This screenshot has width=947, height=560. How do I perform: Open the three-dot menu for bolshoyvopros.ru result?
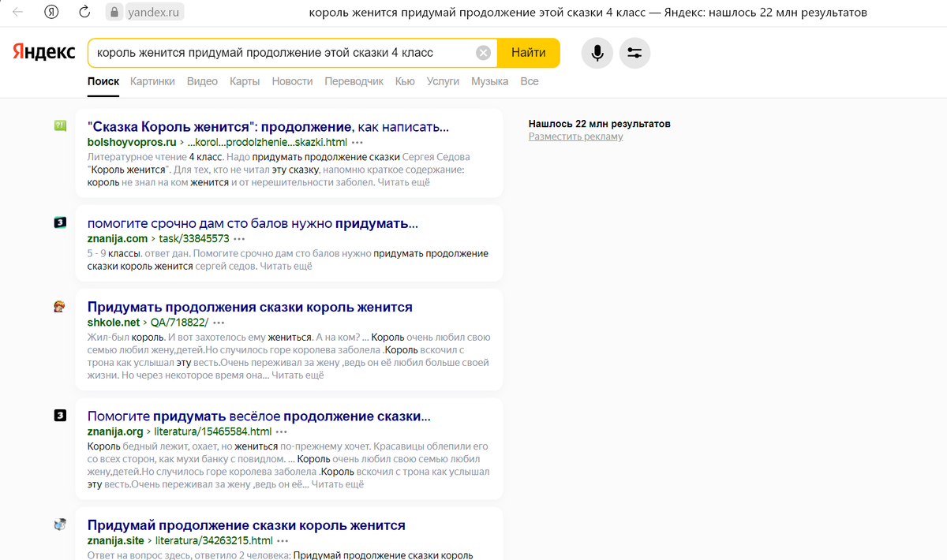[x=357, y=143]
